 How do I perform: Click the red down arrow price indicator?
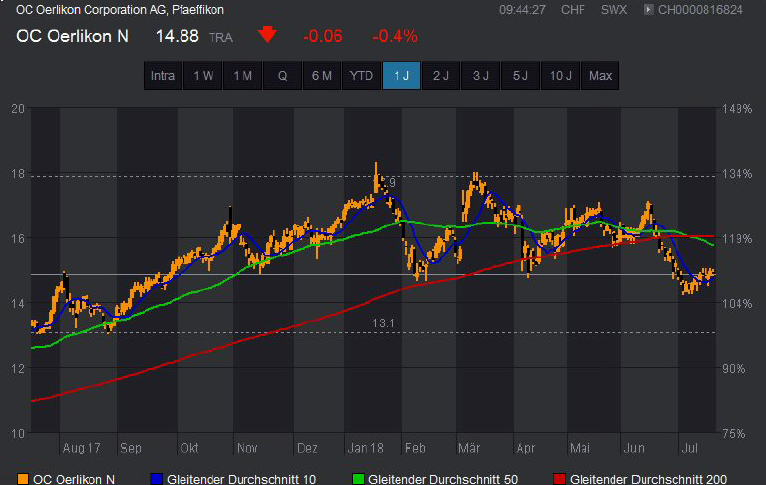click(267, 35)
